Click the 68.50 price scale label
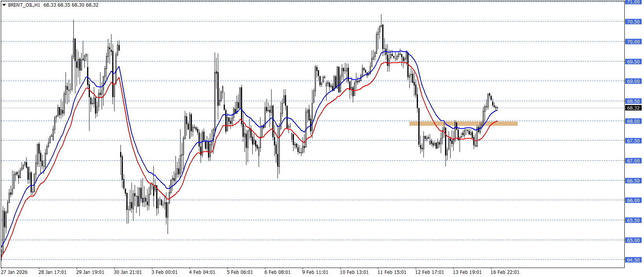This screenshot has width=644, height=277. 633,101
